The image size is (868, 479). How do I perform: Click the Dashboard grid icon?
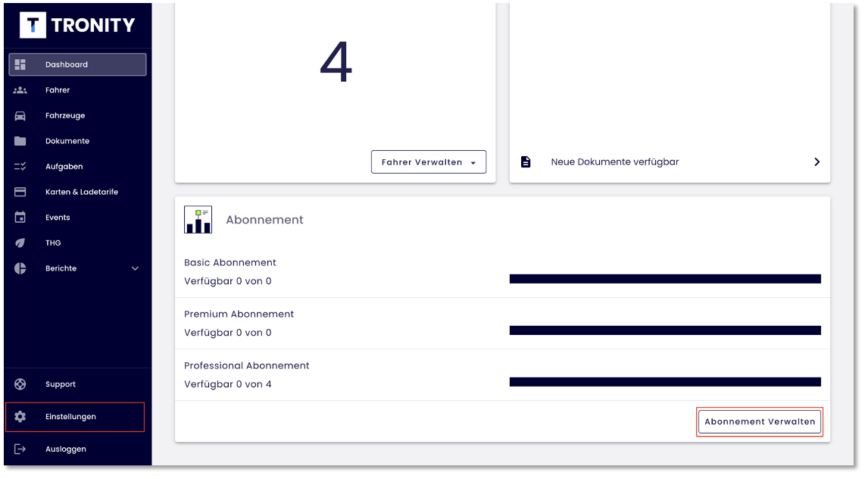(x=20, y=64)
